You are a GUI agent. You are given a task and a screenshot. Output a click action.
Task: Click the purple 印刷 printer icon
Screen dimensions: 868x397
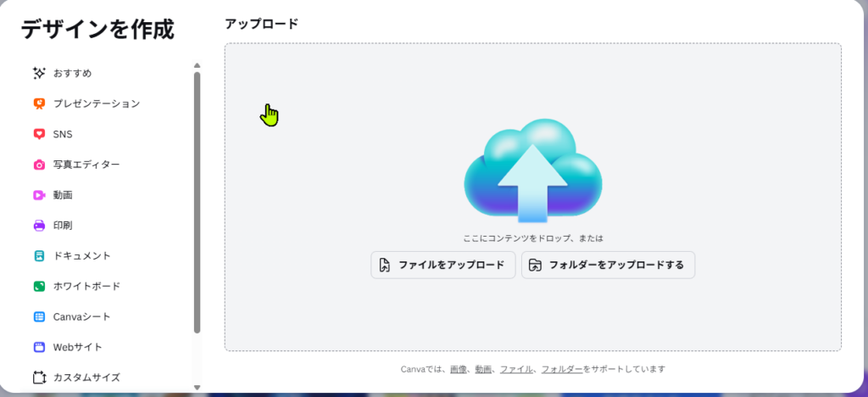coord(39,226)
